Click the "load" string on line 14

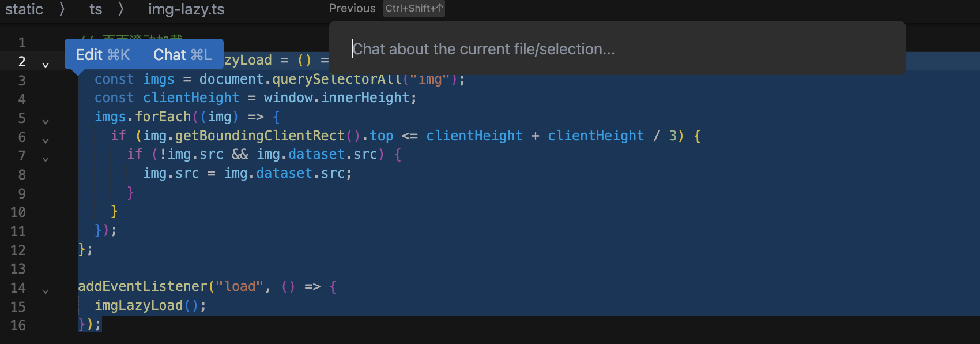tap(239, 287)
